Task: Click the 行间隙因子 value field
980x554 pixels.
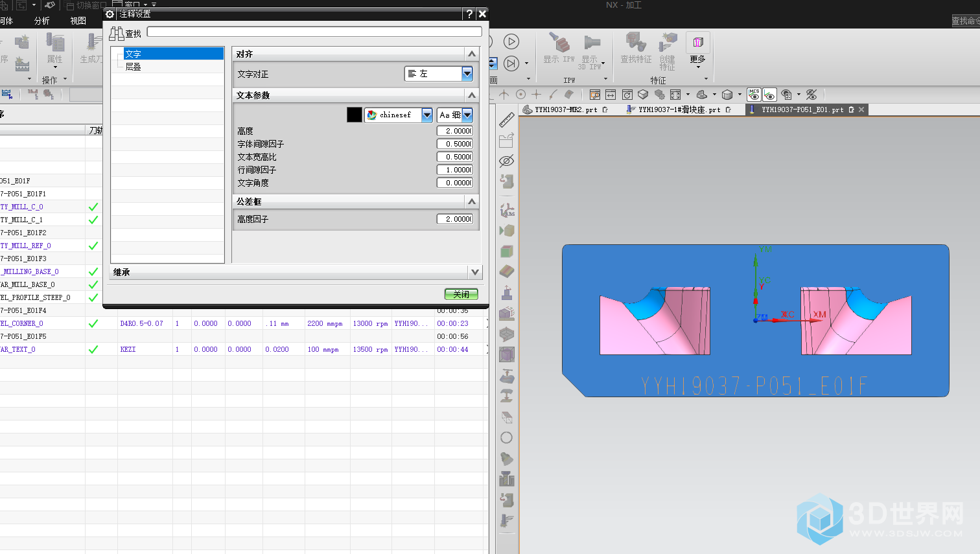Action: tap(455, 170)
